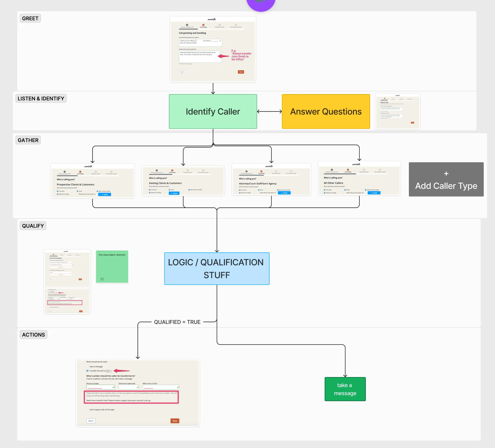Click + new in Prospective Clients card

[x=105, y=195]
